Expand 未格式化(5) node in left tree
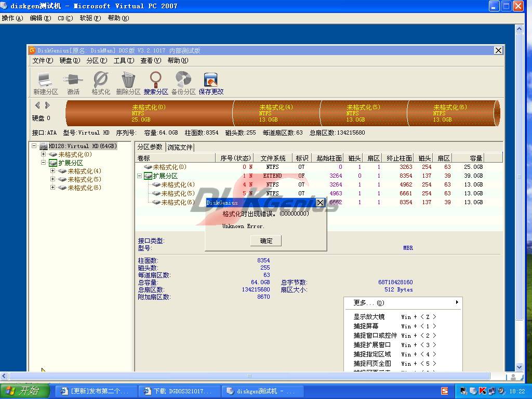532x399 pixels. click(x=52, y=179)
